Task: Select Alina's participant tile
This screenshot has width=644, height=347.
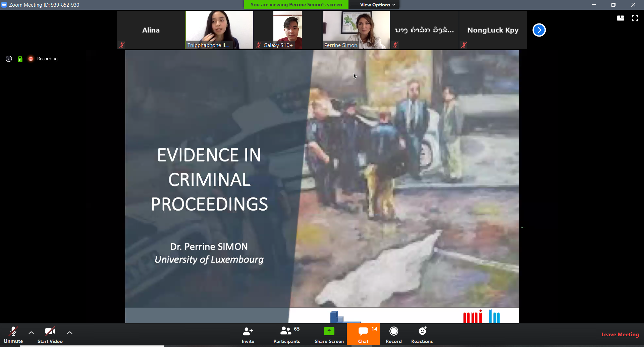Action: [x=151, y=30]
